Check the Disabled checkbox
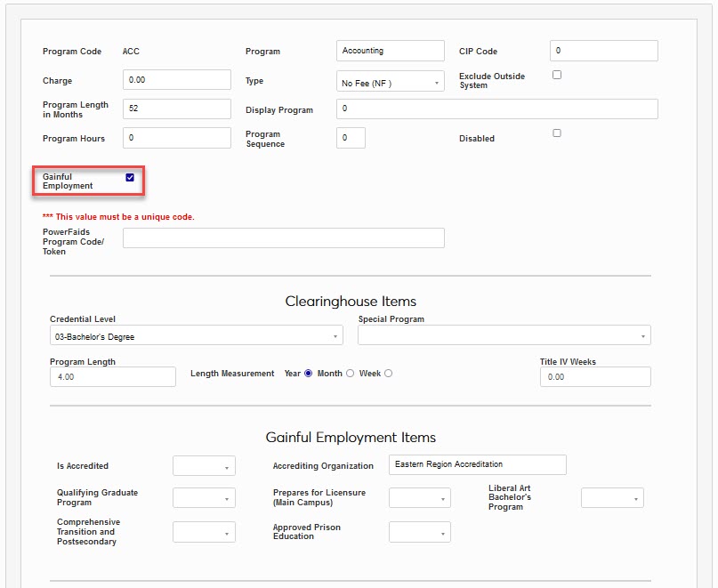Image resolution: width=718 pixels, height=588 pixels. (557, 133)
